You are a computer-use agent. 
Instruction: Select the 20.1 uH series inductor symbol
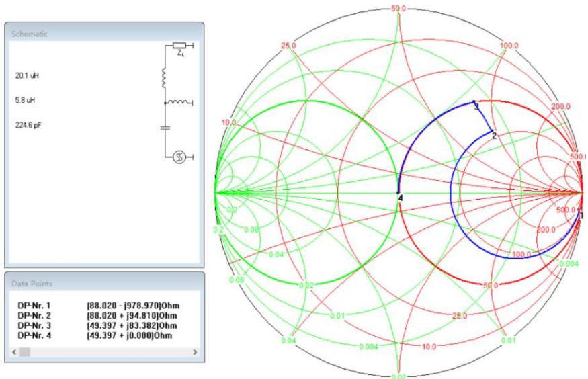click(x=166, y=77)
